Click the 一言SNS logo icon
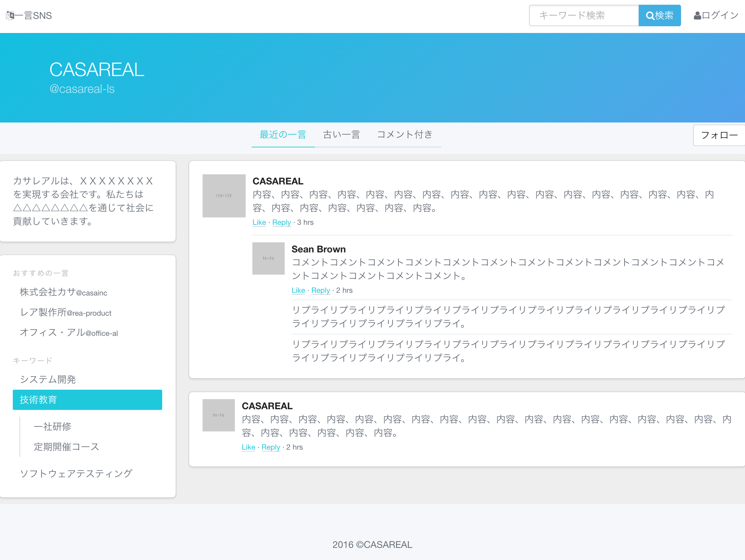This screenshot has height=560, width=745. click(x=9, y=15)
